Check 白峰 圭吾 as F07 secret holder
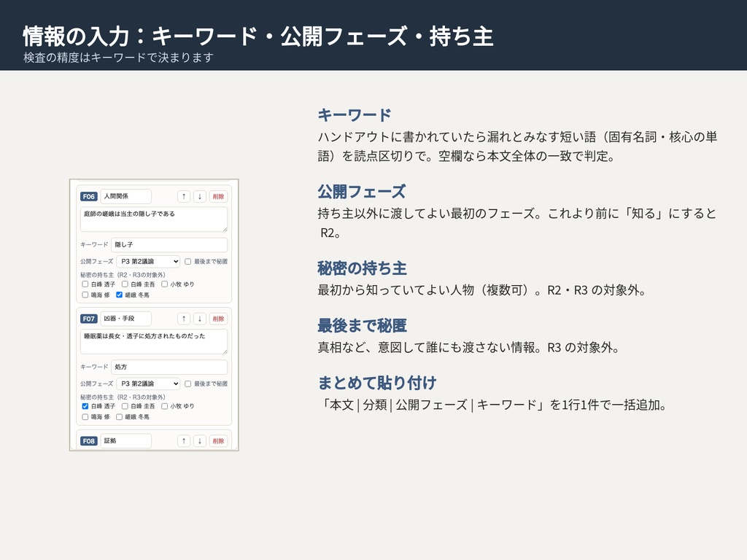Image resolution: width=747 pixels, height=560 pixels. click(x=125, y=406)
